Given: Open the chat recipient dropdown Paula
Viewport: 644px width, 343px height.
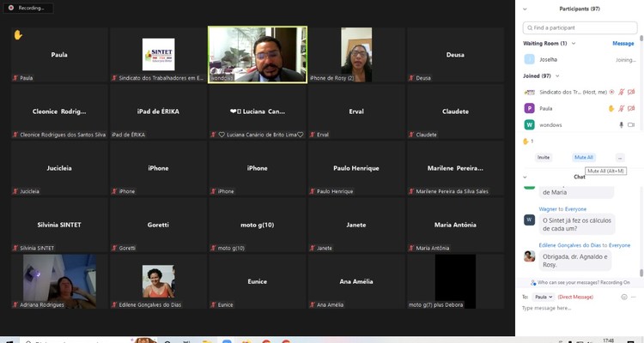Looking at the screenshot, I should [542, 297].
